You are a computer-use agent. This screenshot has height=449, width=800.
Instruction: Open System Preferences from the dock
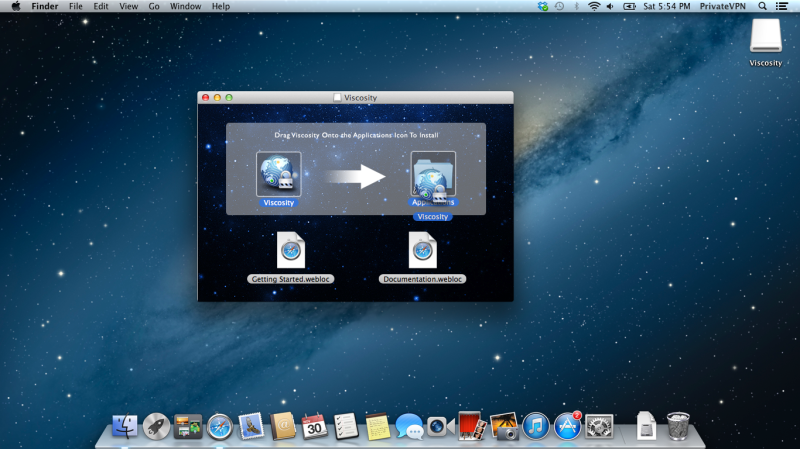click(599, 426)
